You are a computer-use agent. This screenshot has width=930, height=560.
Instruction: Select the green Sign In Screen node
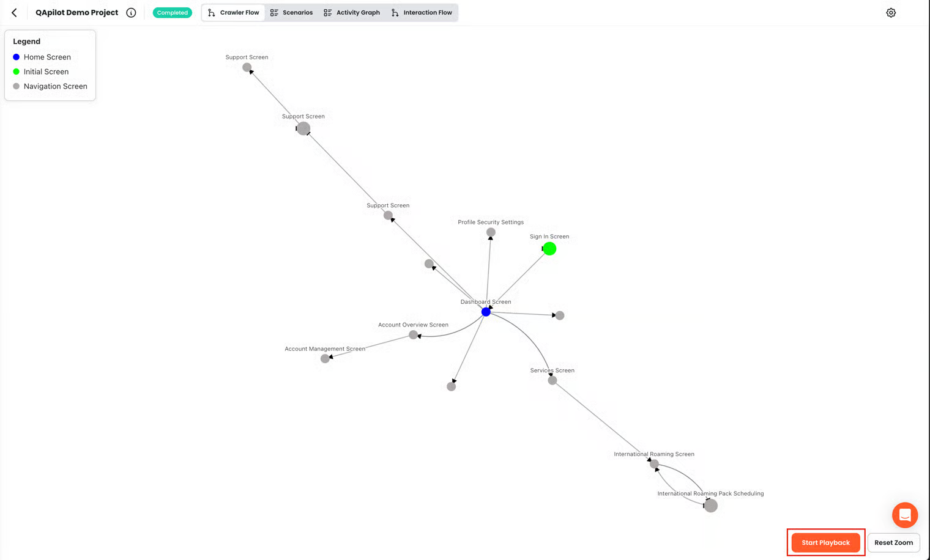click(549, 249)
